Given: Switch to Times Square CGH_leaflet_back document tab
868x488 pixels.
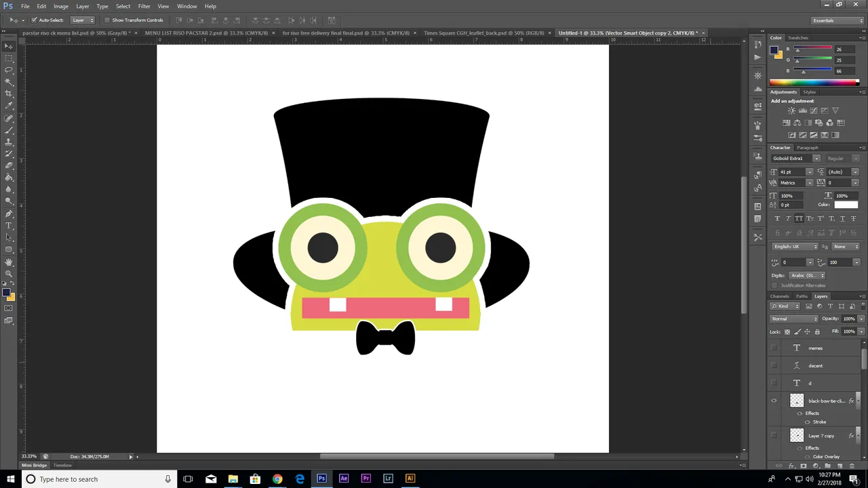Looking at the screenshot, I should [x=484, y=33].
